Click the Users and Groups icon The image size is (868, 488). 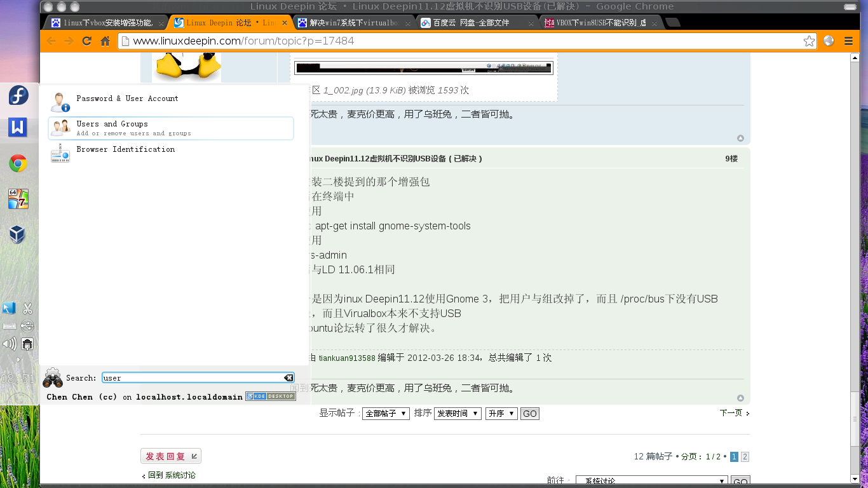tap(60, 128)
